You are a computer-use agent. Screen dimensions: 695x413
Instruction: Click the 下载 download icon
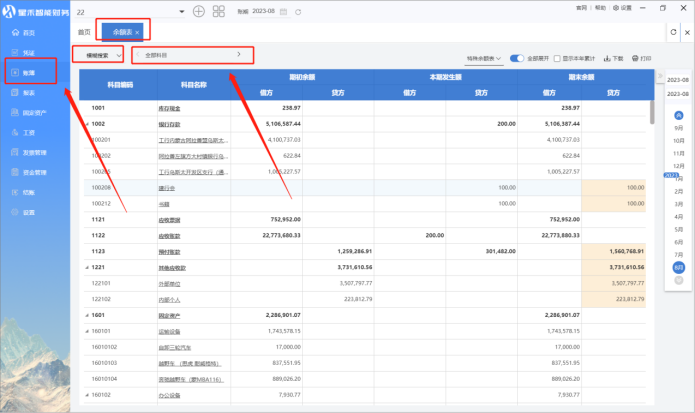(x=616, y=59)
